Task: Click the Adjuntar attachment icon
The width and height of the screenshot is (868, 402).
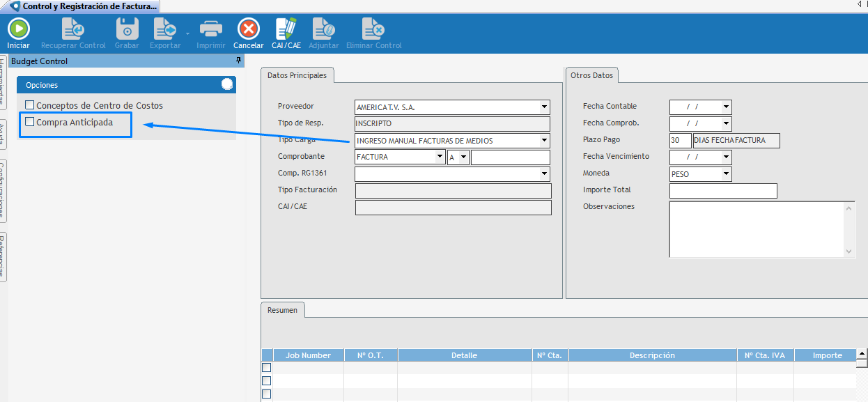Action: click(x=323, y=29)
